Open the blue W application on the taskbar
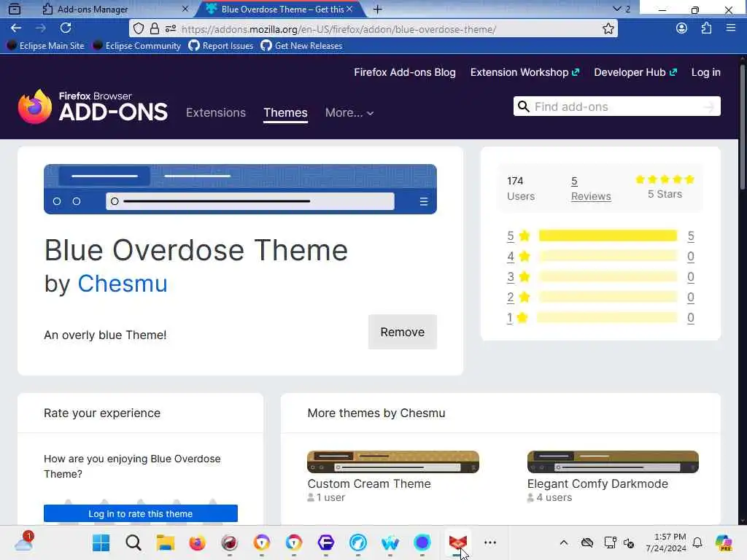The height and width of the screenshot is (560, 747). coord(390,542)
